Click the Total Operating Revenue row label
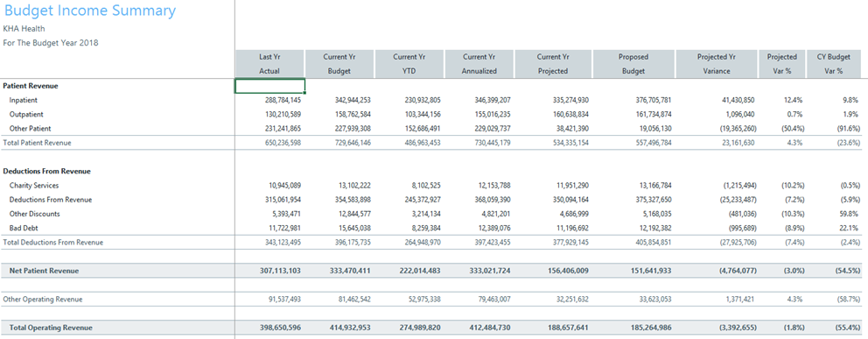Image resolution: width=868 pixels, height=339 pixels. pos(51,328)
